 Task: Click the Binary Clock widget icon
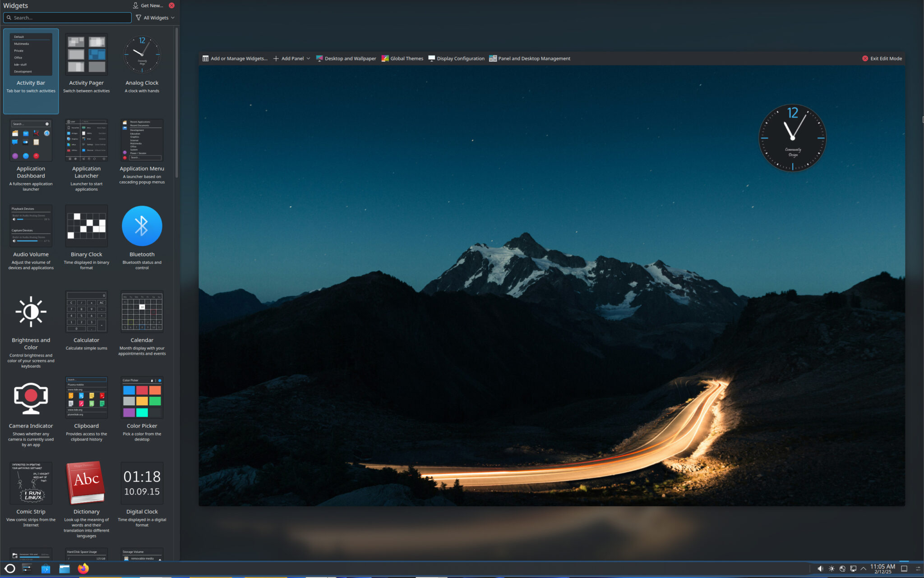pos(86,226)
